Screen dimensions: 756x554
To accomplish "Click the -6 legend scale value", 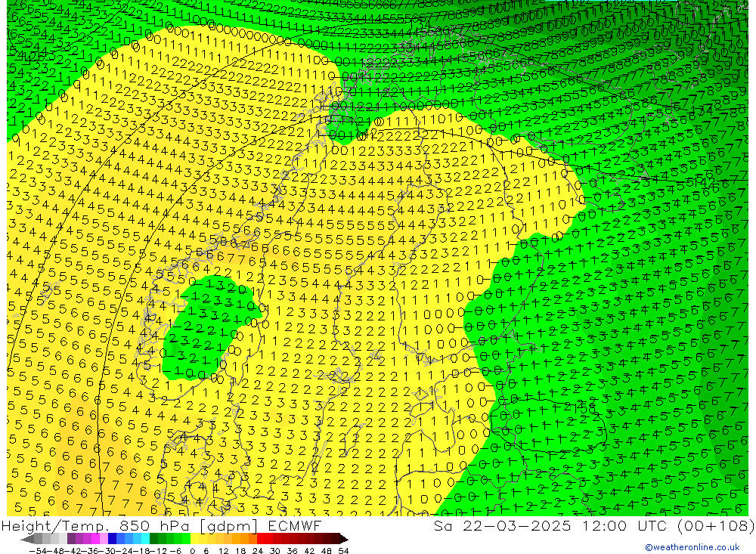I will [175, 551].
